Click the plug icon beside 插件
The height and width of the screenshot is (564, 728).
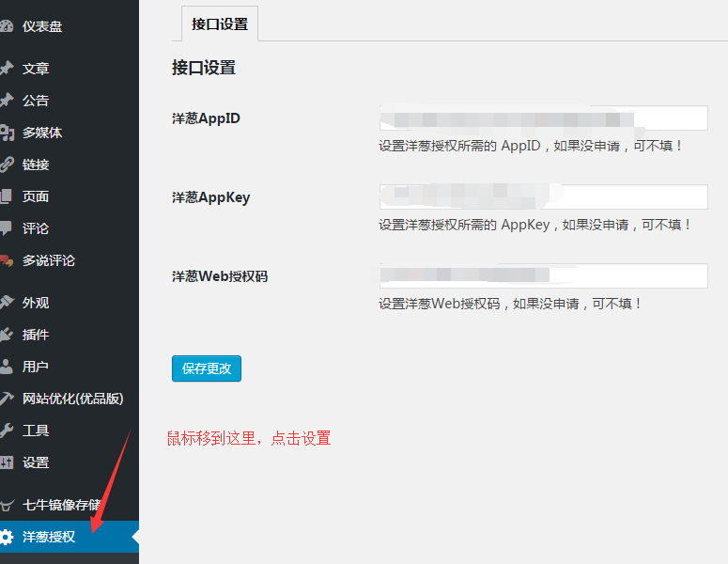(7, 335)
